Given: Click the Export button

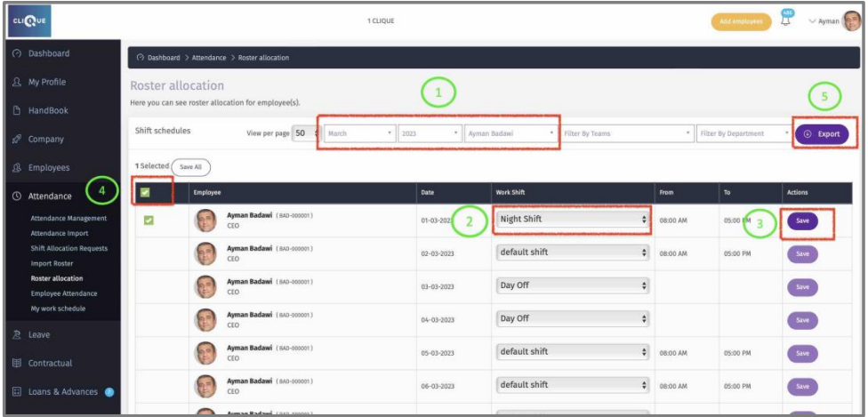Looking at the screenshot, I should coord(822,133).
